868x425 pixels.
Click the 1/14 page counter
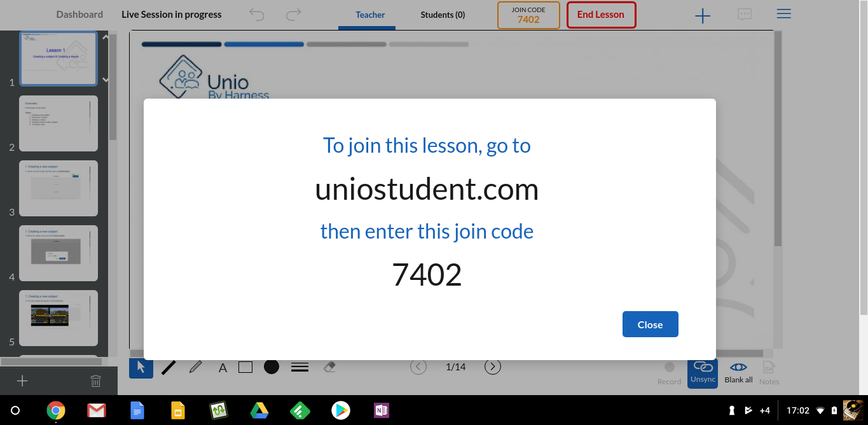tap(456, 366)
